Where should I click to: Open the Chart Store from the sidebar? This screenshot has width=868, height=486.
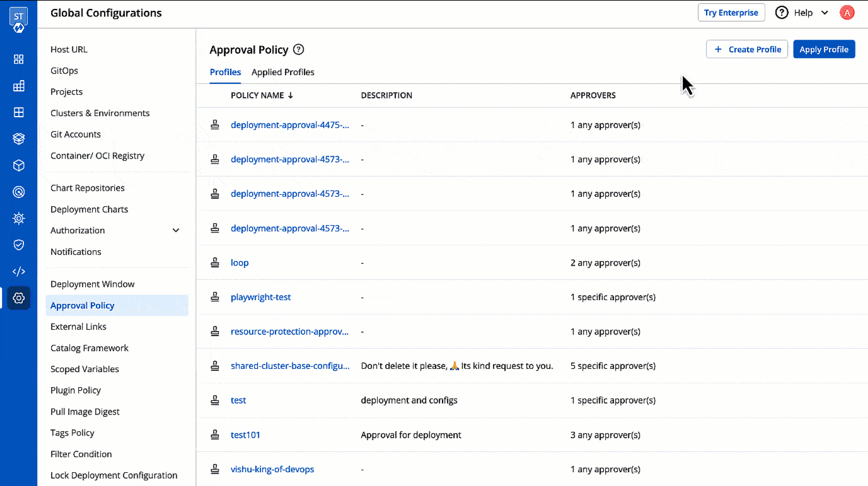pyautogui.click(x=18, y=138)
